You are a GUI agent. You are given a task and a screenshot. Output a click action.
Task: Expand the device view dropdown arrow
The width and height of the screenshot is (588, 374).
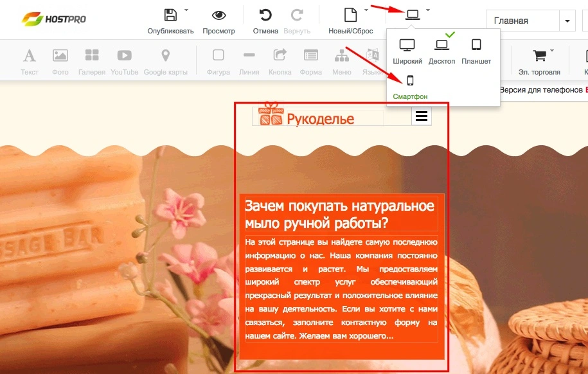428,10
